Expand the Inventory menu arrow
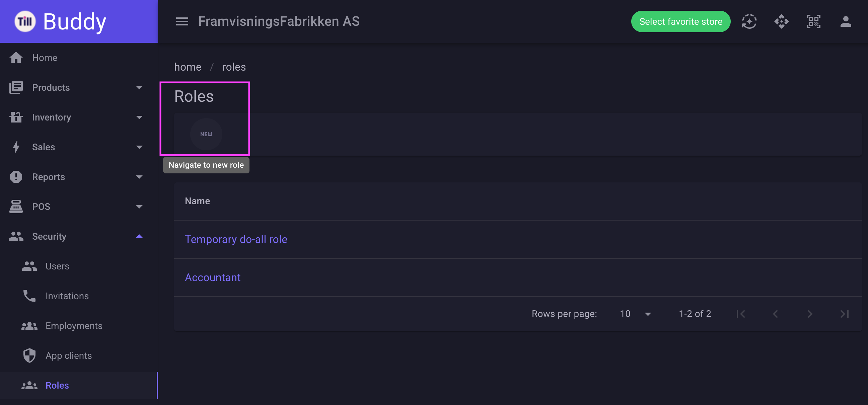Screen dimensions: 868x405 (139, 117)
